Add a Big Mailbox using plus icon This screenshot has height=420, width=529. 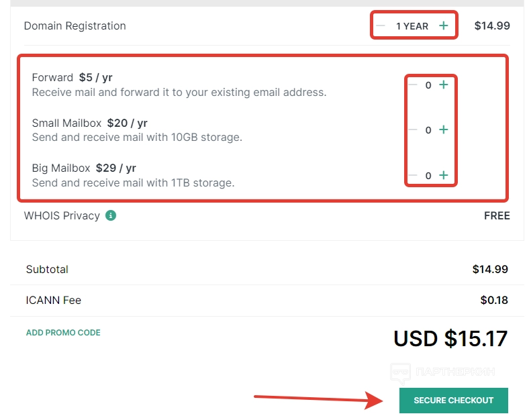click(x=443, y=175)
